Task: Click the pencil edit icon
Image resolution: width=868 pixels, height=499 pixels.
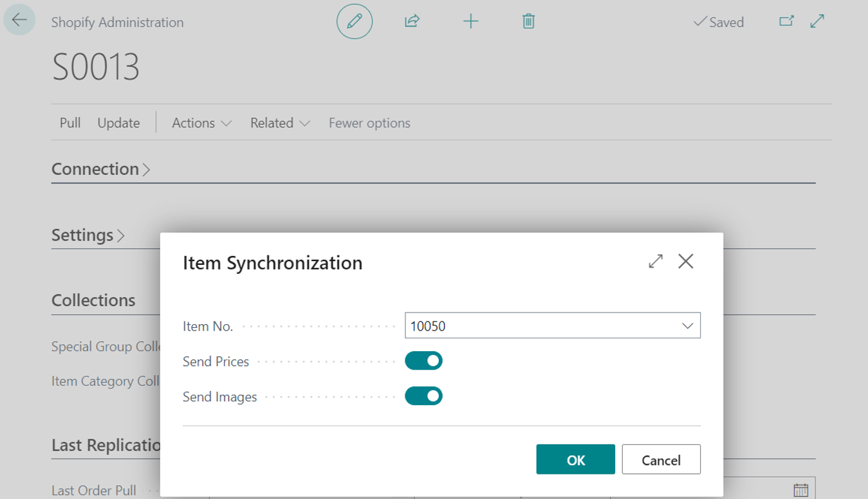Action: (x=355, y=21)
